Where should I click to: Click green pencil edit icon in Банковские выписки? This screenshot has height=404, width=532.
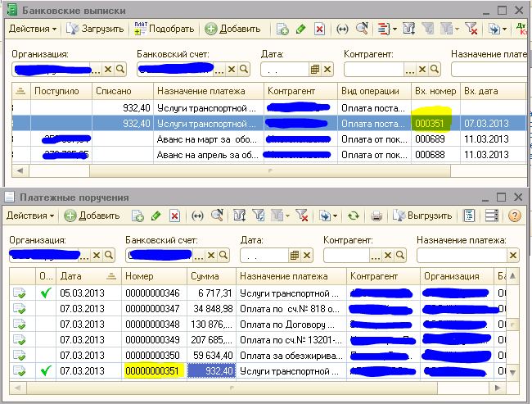pos(300,29)
